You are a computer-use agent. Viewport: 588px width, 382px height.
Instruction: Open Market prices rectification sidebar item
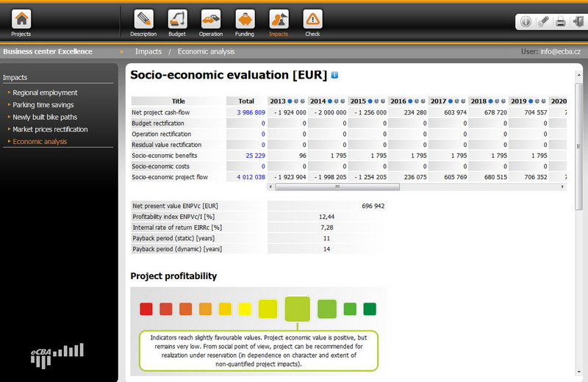(x=50, y=129)
